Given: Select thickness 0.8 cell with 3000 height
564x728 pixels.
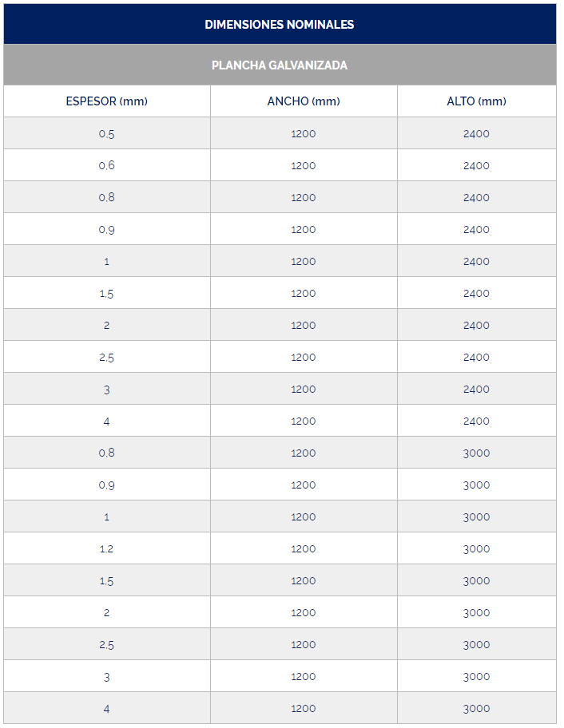Looking at the screenshot, I should tap(107, 453).
